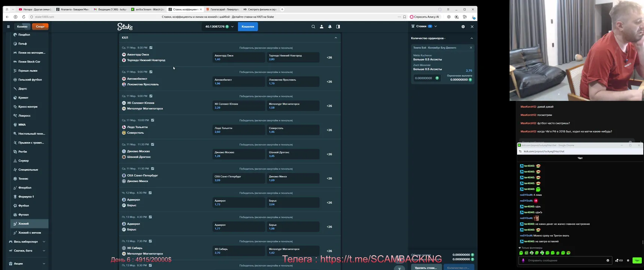Switch to the Входящие mail browser tab
Viewport: 644px width, 270px height.
tap(110, 9)
